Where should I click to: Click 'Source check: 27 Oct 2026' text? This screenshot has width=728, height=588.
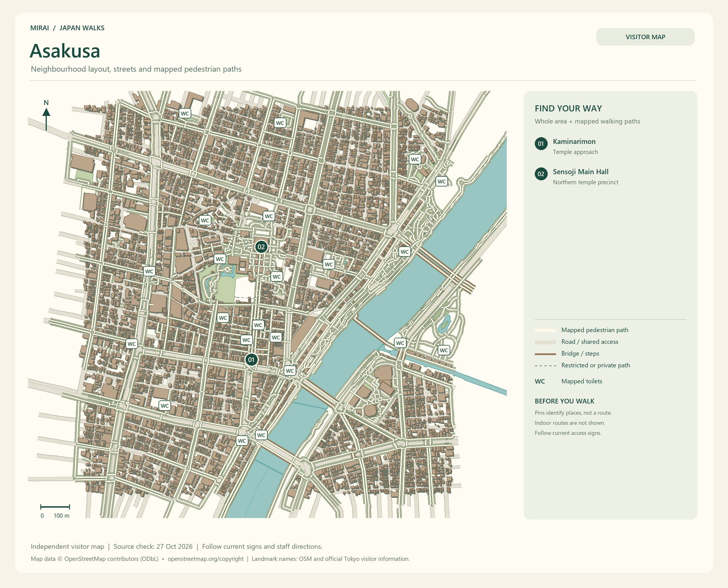[x=153, y=546]
